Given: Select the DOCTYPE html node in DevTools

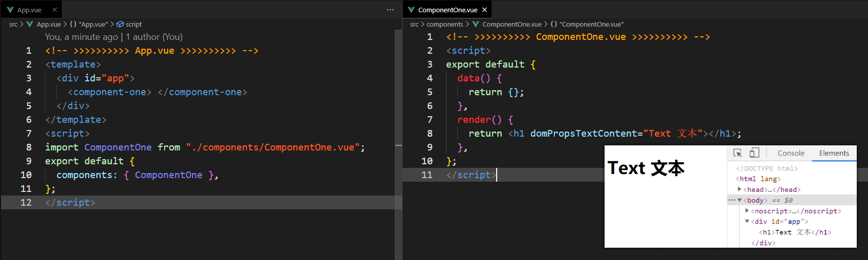Looking at the screenshot, I should pos(767,168).
